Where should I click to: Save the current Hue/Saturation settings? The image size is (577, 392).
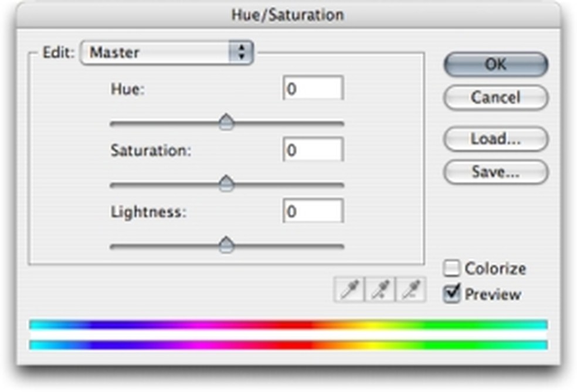point(495,172)
